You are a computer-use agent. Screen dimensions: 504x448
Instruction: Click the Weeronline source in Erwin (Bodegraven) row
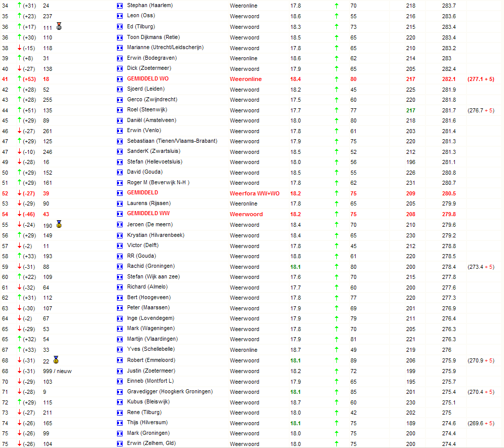click(244, 58)
